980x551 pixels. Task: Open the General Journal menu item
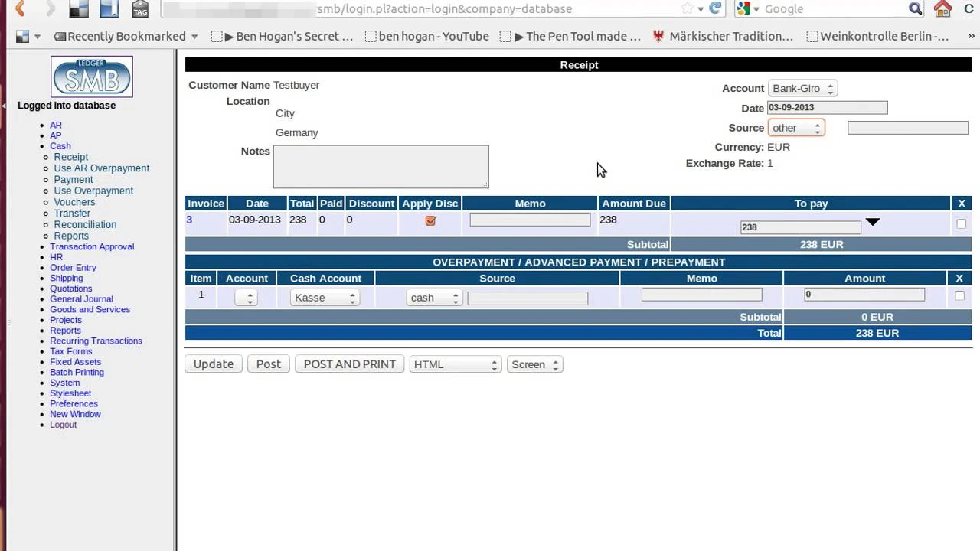pos(81,298)
